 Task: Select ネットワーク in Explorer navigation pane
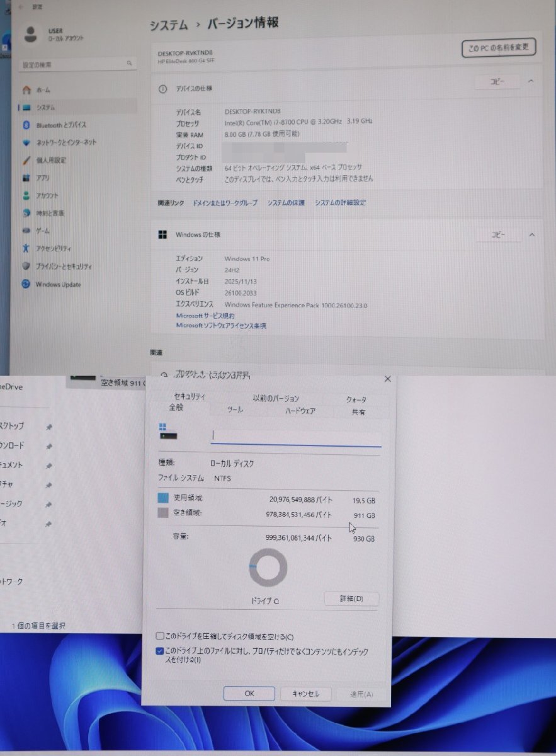[x=11, y=582]
